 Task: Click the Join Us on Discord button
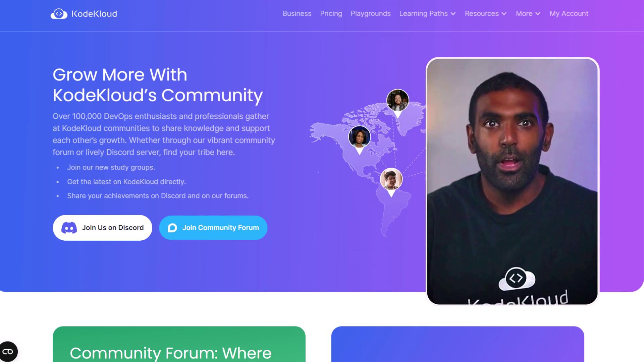tap(102, 228)
